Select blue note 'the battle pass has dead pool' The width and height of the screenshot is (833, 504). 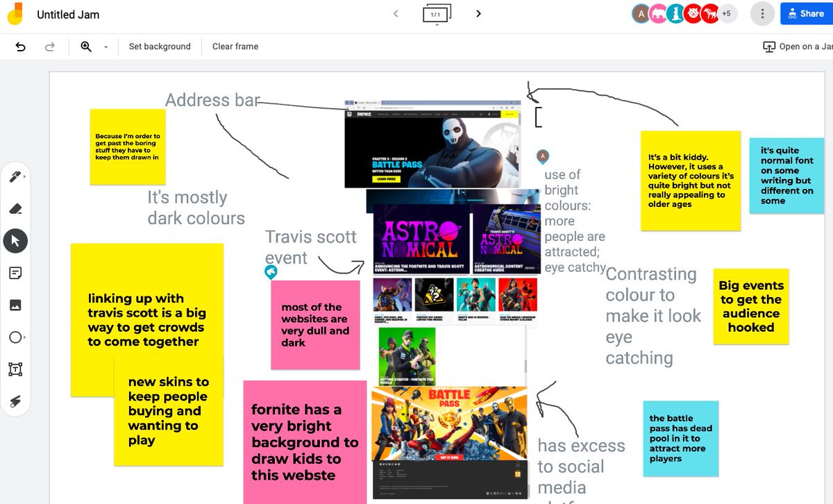click(x=681, y=438)
